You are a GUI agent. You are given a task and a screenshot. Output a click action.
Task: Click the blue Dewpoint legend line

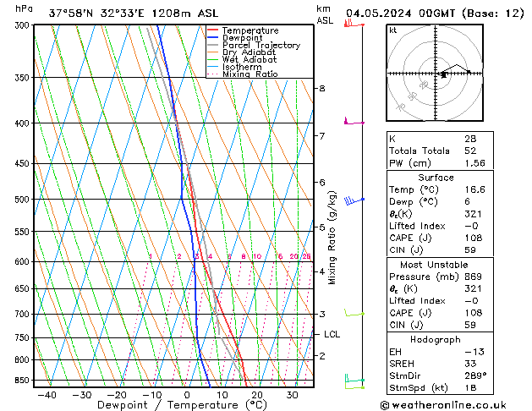pos(213,38)
